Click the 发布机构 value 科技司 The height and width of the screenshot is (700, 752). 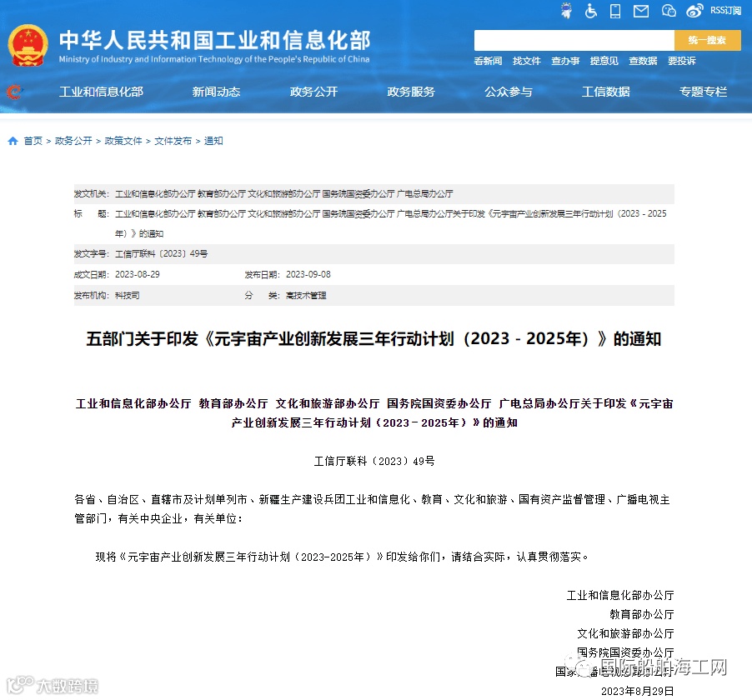tap(127, 295)
